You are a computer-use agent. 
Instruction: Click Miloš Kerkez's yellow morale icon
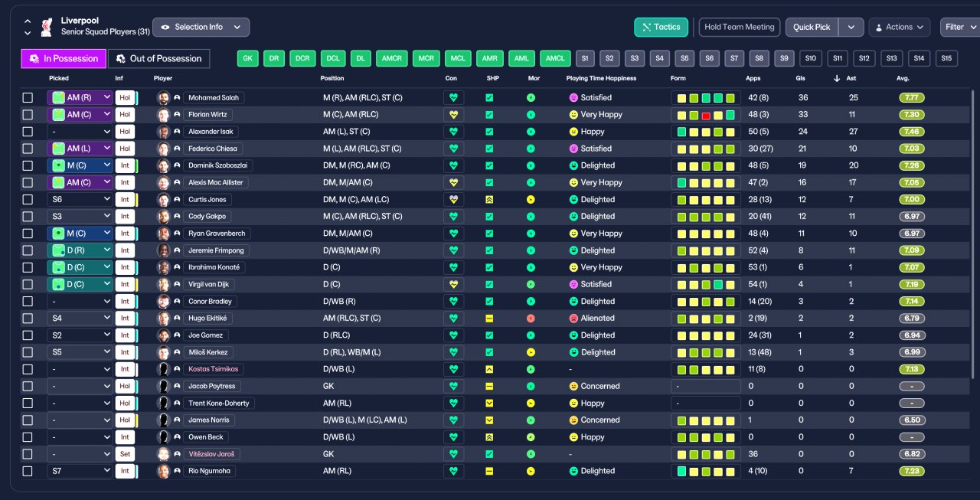click(531, 352)
